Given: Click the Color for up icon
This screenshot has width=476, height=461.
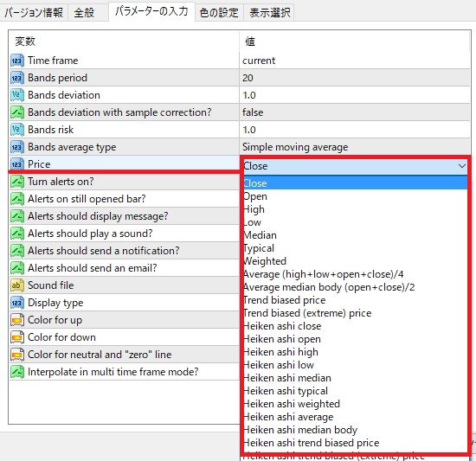Looking at the screenshot, I should (17, 320).
